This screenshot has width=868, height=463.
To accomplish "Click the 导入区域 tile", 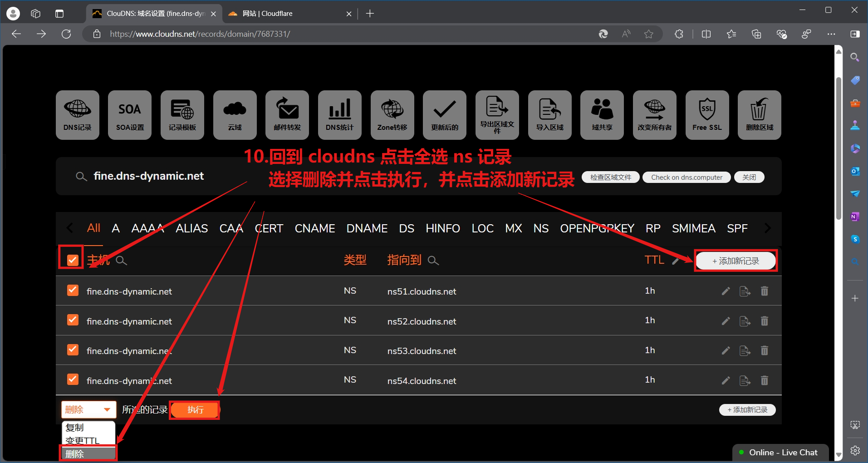I will coord(550,115).
